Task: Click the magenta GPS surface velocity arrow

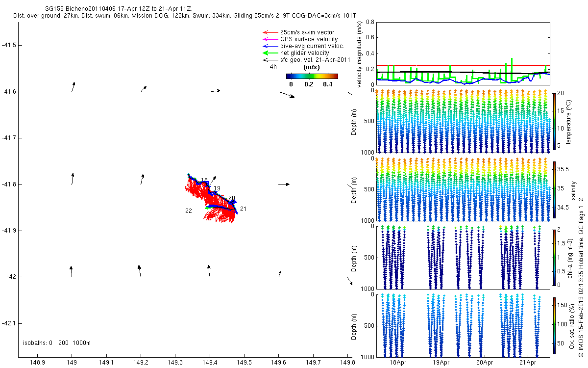Action: coord(270,39)
